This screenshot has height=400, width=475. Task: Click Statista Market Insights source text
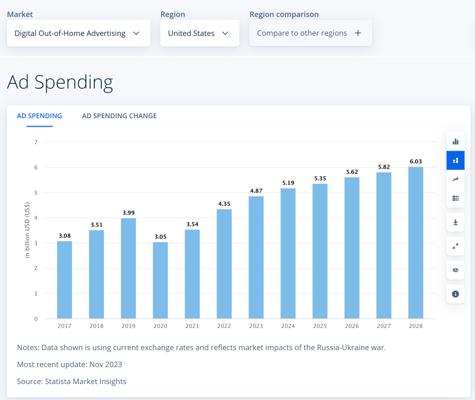point(85,381)
